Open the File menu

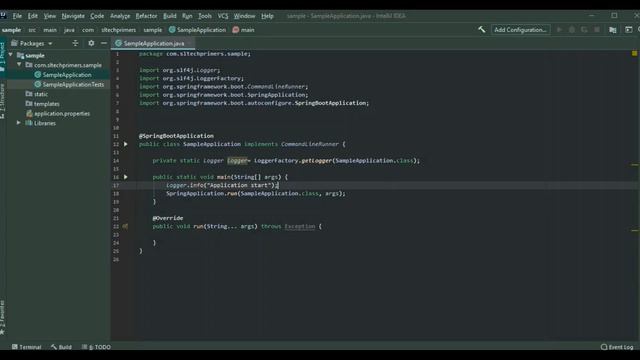tap(17, 16)
